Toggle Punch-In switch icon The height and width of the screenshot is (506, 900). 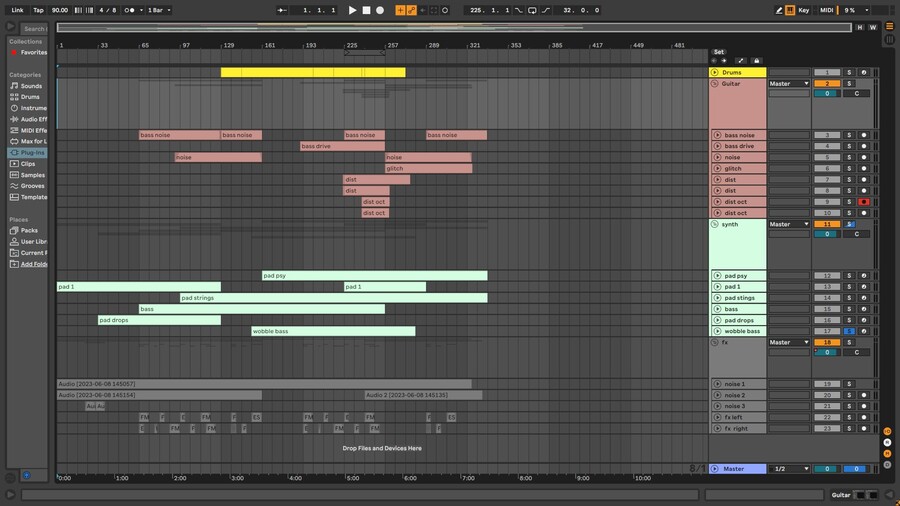click(519, 10)
